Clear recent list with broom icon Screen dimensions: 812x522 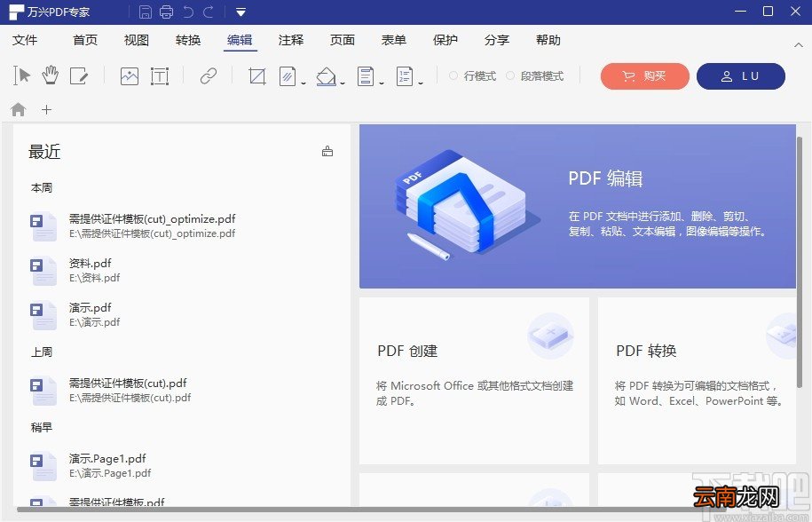point(327,151)
